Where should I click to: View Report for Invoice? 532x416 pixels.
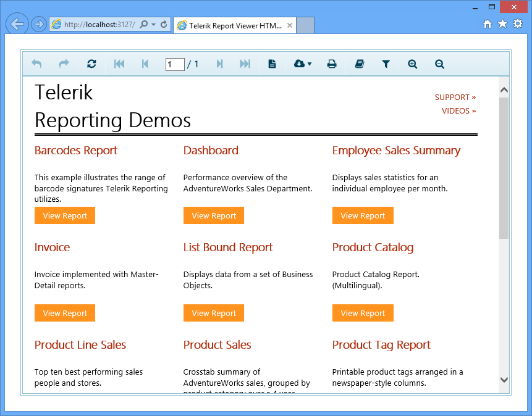(65, 313)
